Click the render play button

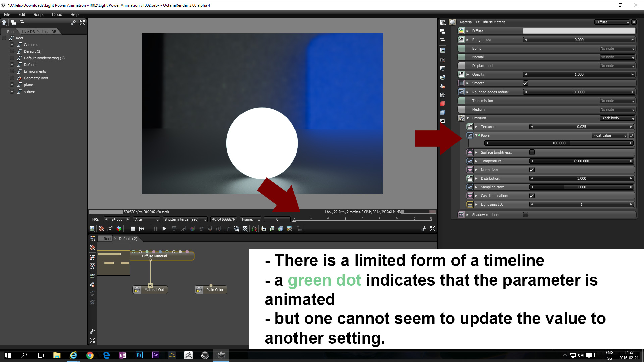pos(164,229)
